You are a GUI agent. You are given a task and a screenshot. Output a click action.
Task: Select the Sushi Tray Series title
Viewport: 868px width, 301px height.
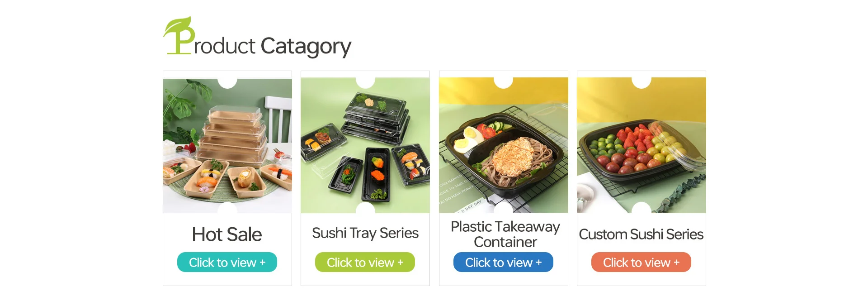pos(365,233)
